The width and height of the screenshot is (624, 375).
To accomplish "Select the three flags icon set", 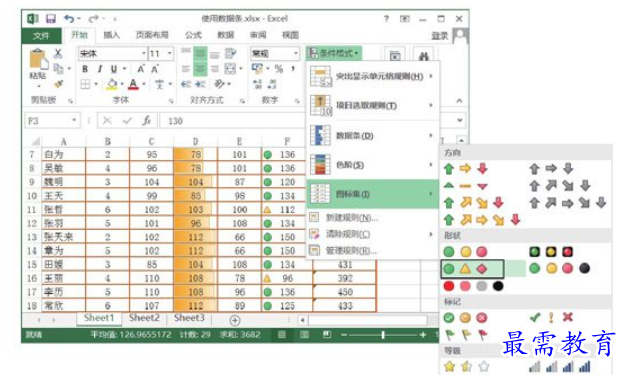I will tap(465, 335).
